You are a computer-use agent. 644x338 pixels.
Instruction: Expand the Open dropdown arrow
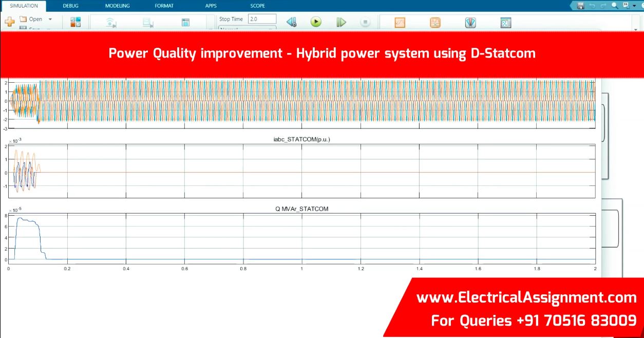50,19
